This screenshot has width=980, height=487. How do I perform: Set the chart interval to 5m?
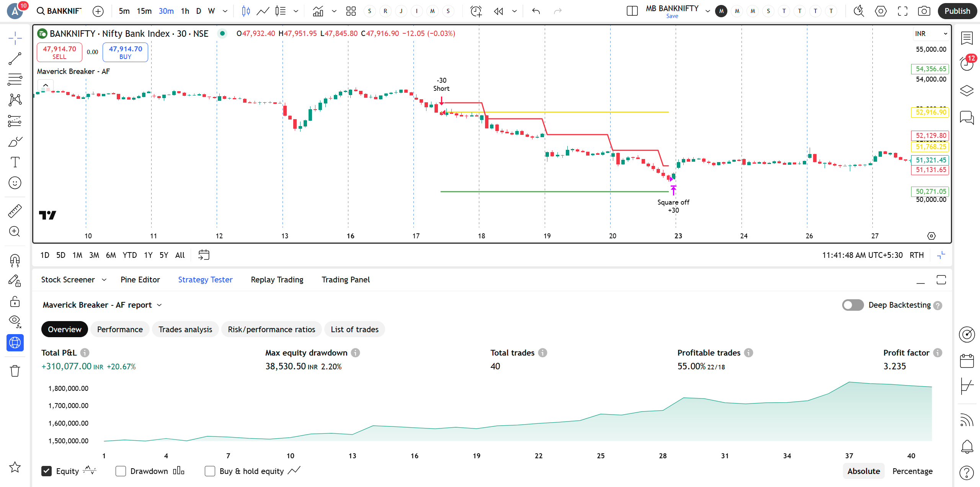(x=124, y=11)
